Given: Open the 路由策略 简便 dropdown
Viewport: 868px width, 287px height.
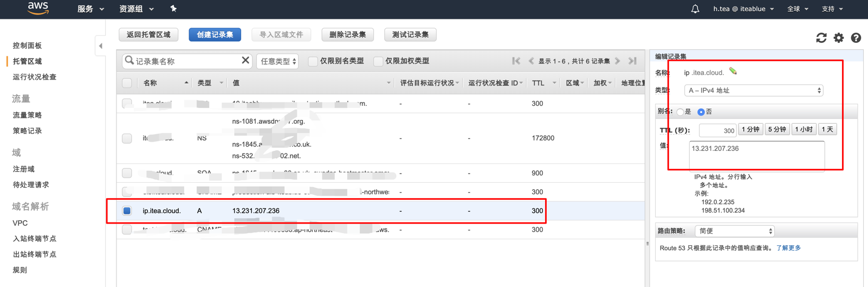Looking at the screenshot, I should (734, 231).
